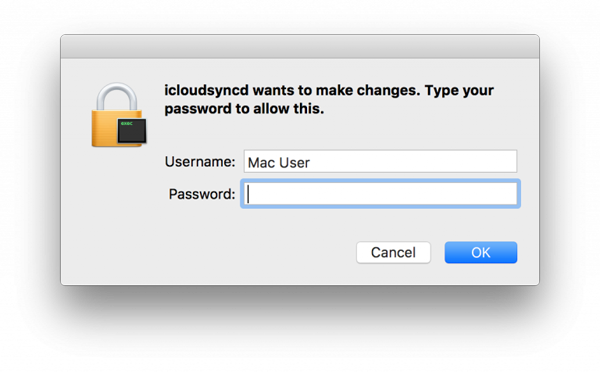This screenshot has width=600, height=372.
Task: Cancel the icloudsyncd authentication request
Action: [393, 252]
